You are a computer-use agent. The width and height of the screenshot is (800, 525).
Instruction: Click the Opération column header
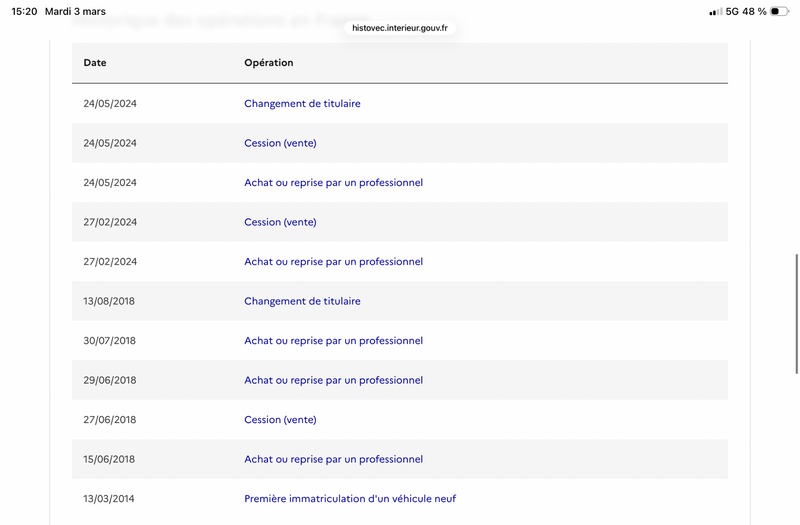pyautogui.click(x=268, y=63)
